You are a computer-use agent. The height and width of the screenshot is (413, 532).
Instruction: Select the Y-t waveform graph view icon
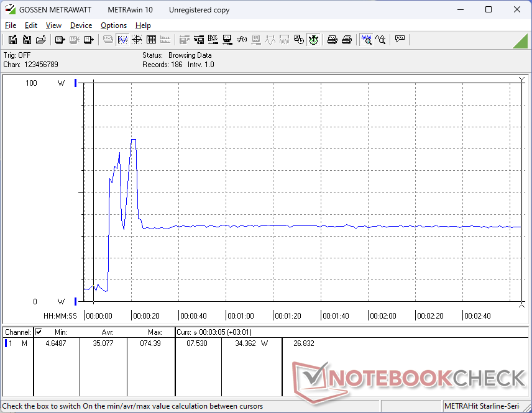click(122, 40)
